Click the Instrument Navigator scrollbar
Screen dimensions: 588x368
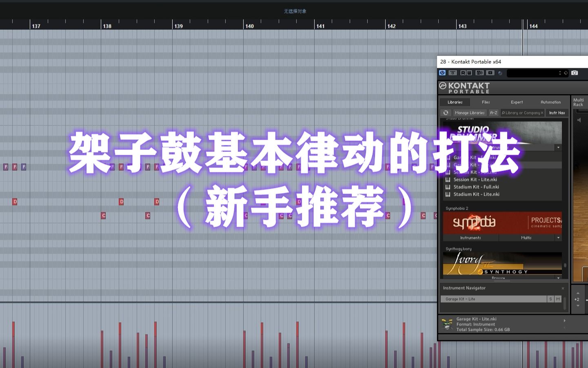[565, 303]
